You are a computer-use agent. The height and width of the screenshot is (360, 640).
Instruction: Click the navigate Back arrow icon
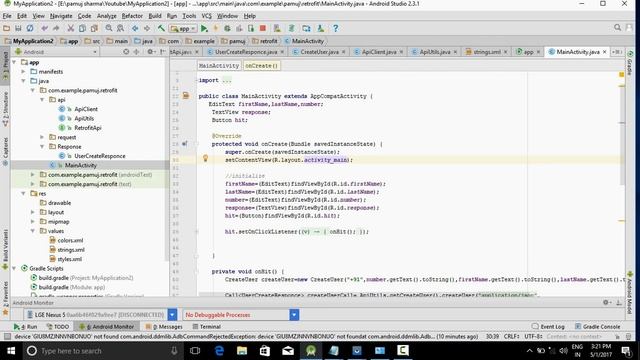(x=135, y=28)
